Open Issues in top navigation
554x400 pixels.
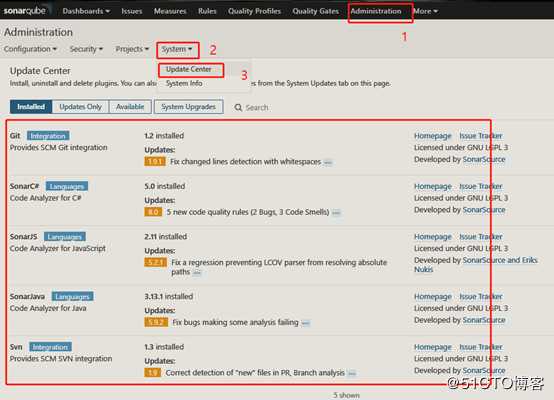[132, 11]
